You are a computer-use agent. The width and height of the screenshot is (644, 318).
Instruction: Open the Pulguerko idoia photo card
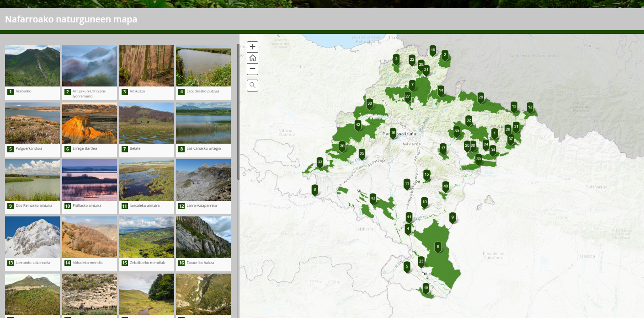32,129
